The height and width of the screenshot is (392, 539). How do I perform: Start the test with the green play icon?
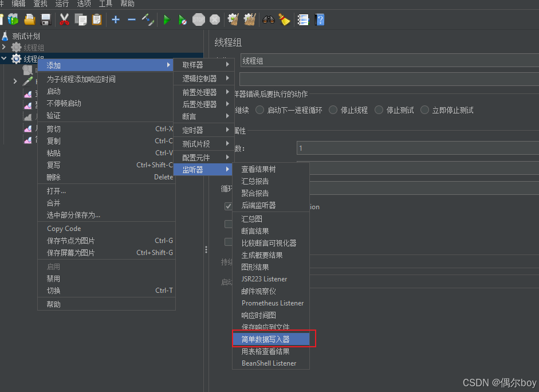pyautogui.click(x=167, y=19)
